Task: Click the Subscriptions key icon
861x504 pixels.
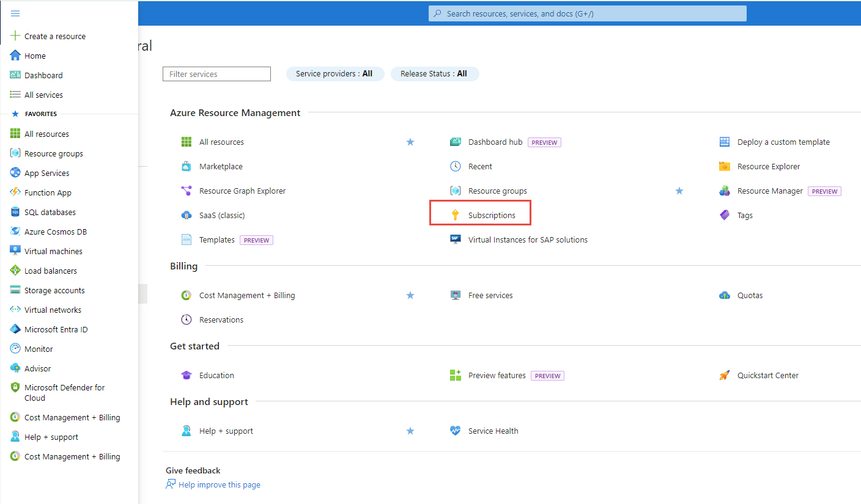Action: pos(456,215)
